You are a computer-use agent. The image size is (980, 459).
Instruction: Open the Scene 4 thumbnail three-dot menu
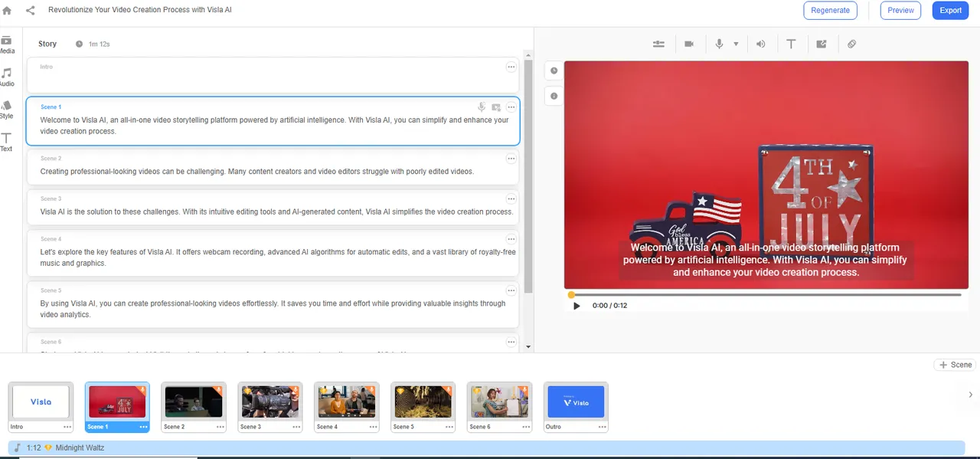(374, 427)
